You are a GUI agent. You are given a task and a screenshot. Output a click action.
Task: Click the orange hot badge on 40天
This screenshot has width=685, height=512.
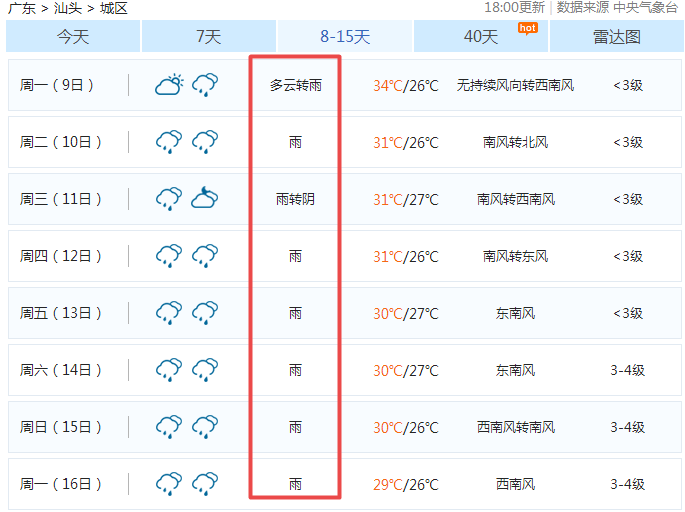click(528, 28)
